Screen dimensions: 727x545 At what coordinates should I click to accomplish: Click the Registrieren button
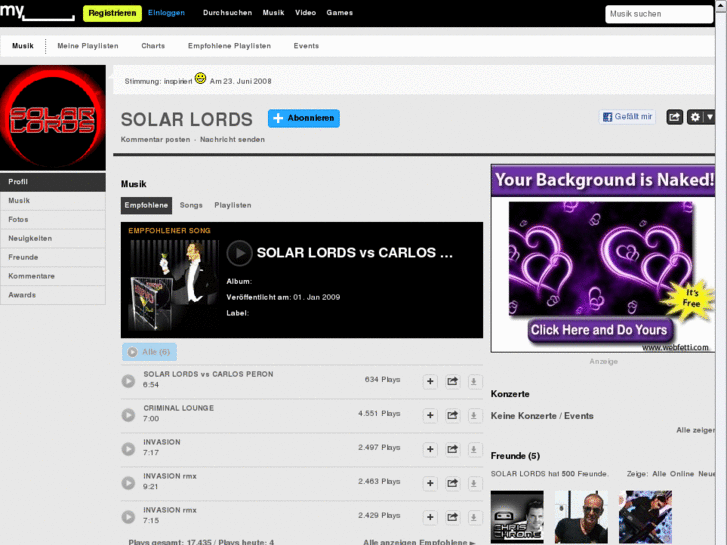click(112, 13)
